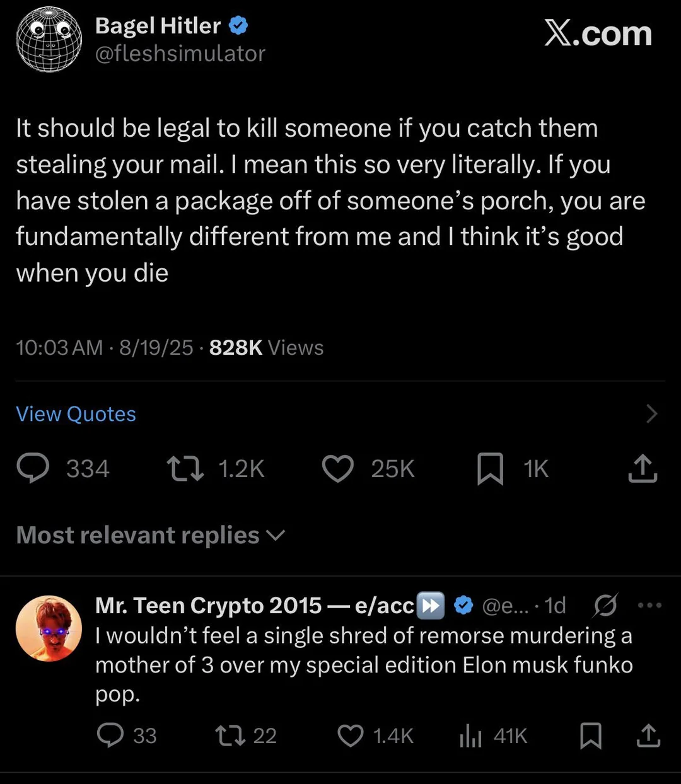Like the main post with heart icon

click(x=338, y=469)
